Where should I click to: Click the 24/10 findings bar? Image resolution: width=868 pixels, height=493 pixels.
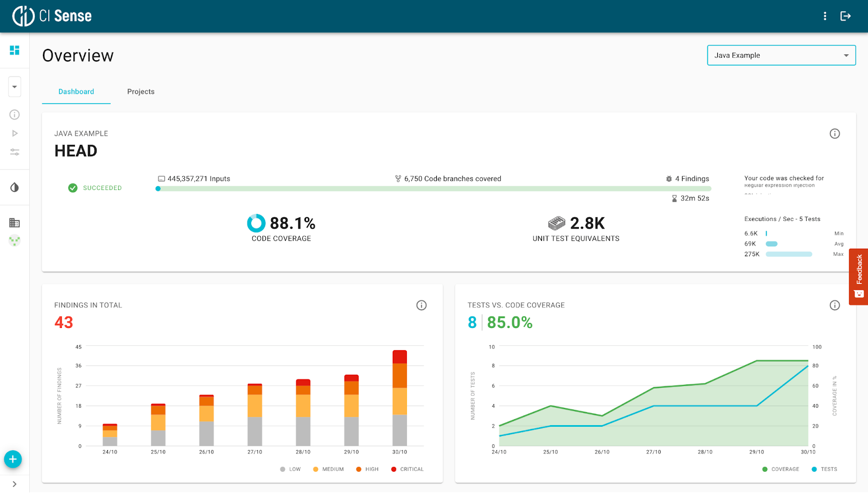pyautogui.click(x=110, y=435)
